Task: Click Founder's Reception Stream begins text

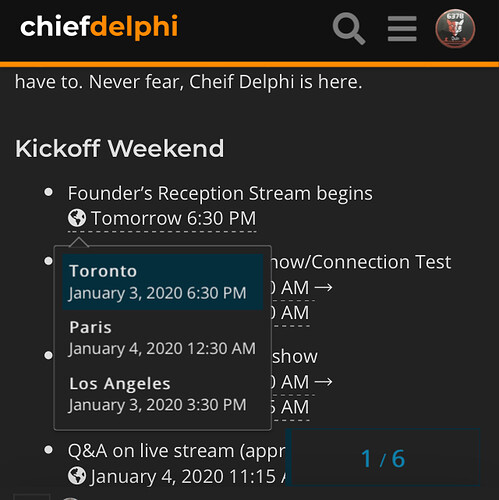Action: pos(220,194)
